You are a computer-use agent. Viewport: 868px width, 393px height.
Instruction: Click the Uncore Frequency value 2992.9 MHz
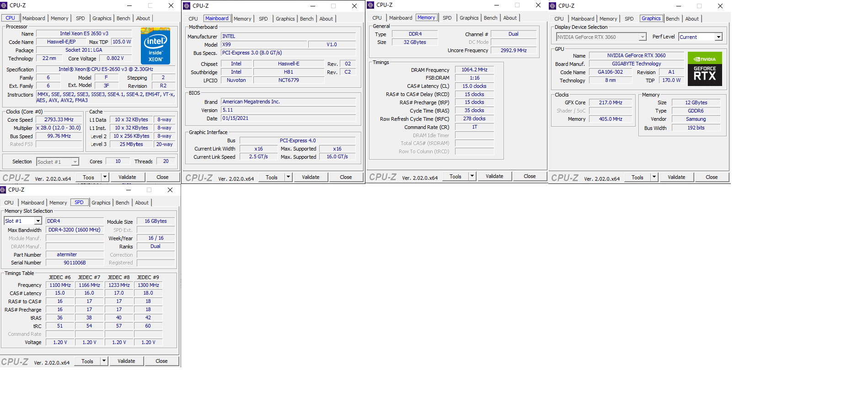(x=514, y=50)
